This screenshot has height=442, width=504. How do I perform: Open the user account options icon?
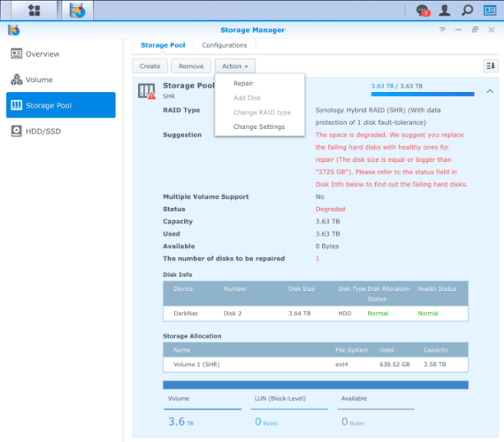(x=445, y=11)
